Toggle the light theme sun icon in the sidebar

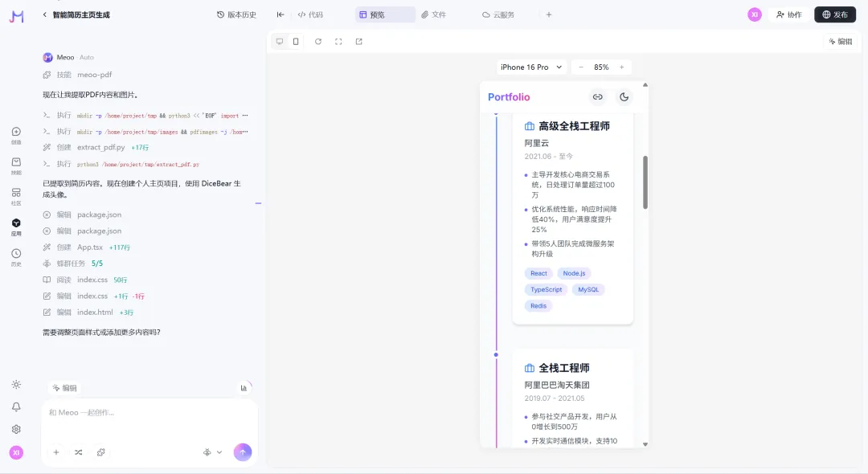click(16, 384)
